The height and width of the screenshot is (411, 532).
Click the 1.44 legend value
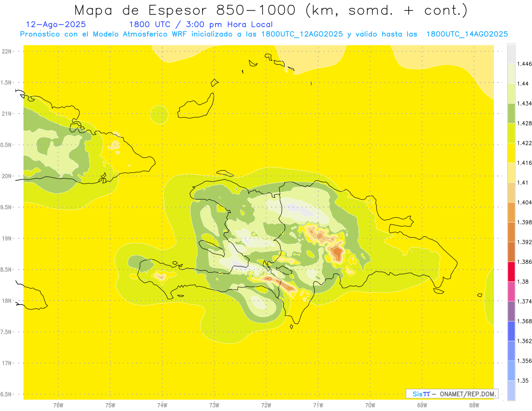pos(524,84)
